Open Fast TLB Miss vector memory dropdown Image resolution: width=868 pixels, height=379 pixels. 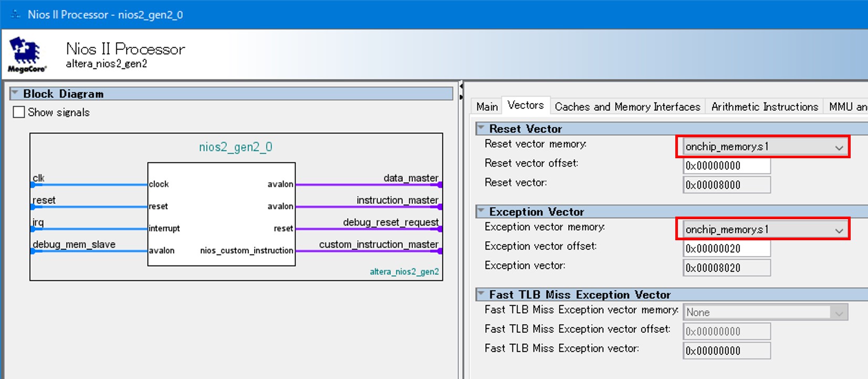(839, 313)
